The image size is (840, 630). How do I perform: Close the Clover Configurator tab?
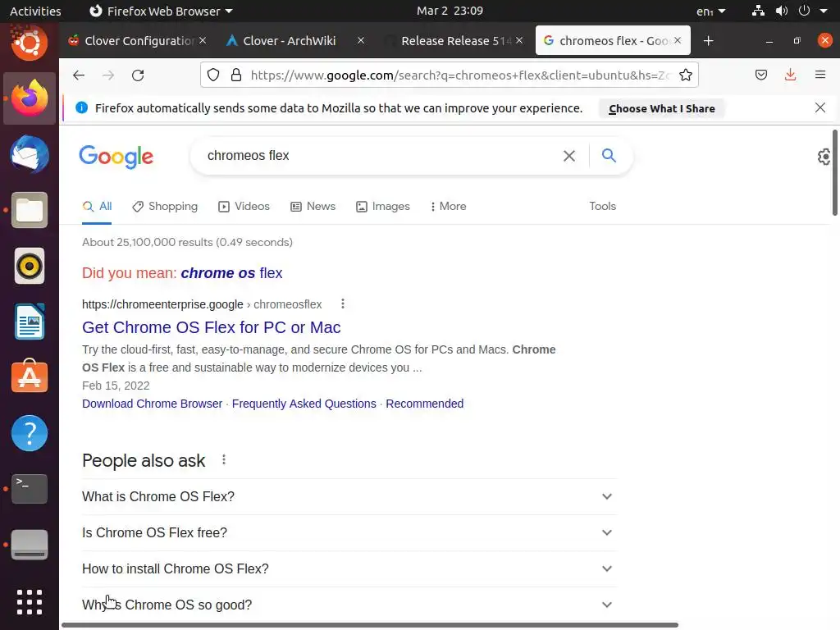click(x=203, y=41)
